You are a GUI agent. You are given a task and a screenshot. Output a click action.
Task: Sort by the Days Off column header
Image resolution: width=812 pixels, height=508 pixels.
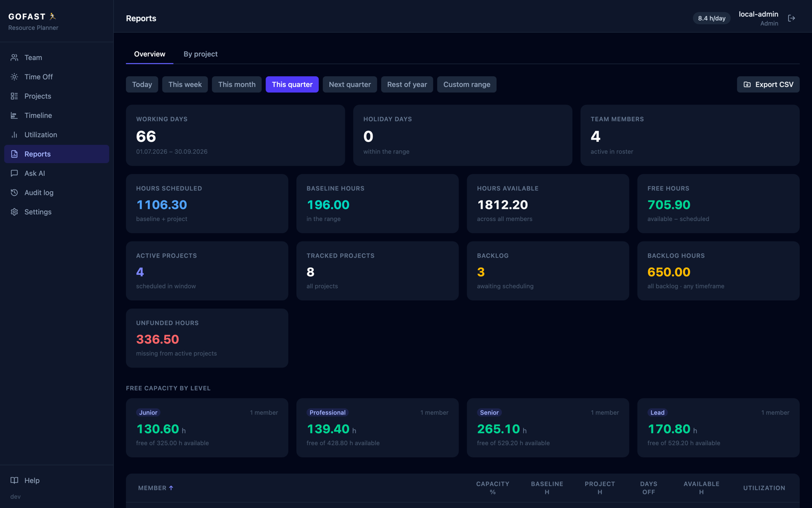click(649, 488)
